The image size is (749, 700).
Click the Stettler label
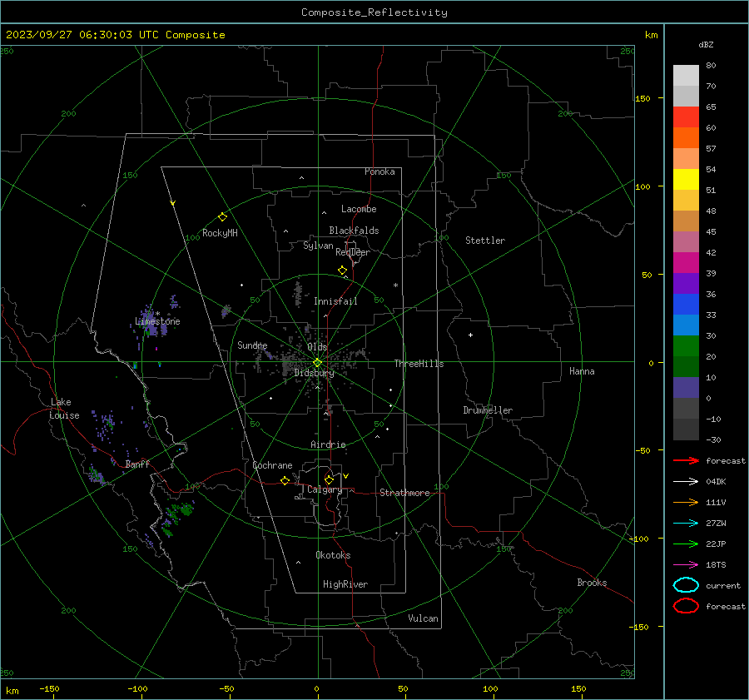[x=485, y=241]
